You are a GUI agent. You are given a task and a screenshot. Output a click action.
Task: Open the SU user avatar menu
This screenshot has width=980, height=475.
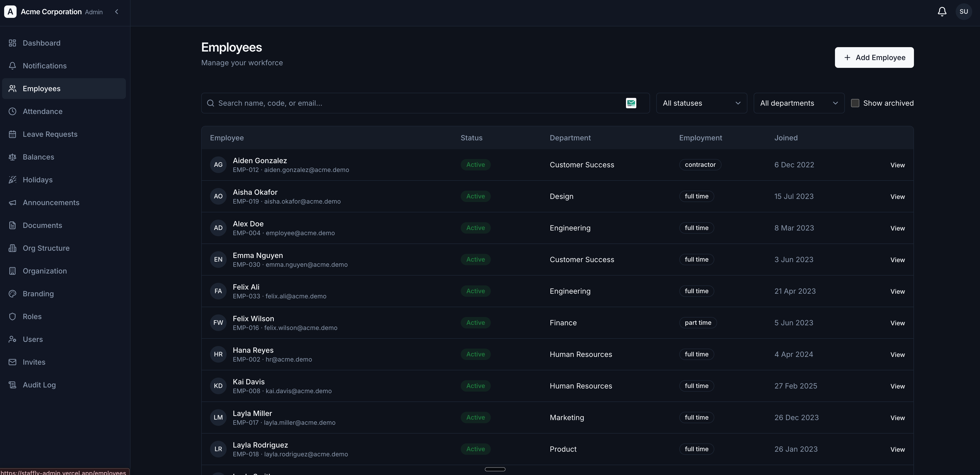pos(964,12)
